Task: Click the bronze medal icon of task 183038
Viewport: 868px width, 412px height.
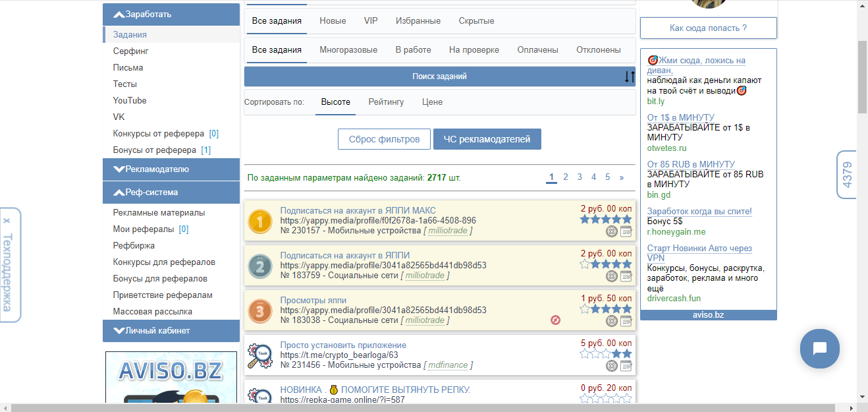Action: pos(261,312)
